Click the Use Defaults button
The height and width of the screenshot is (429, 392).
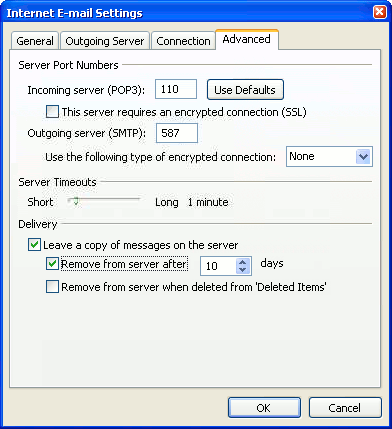[x=245, y=90]
